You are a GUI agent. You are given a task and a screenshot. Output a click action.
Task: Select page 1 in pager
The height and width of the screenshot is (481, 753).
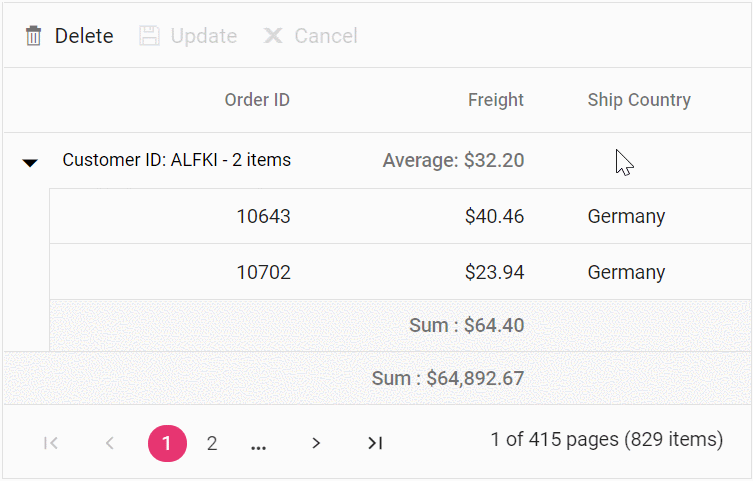(167, 443)
